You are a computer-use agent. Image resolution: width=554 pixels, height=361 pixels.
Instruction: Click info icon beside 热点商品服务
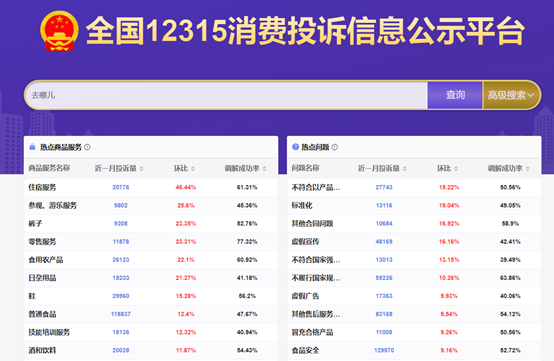pos(87,147)
